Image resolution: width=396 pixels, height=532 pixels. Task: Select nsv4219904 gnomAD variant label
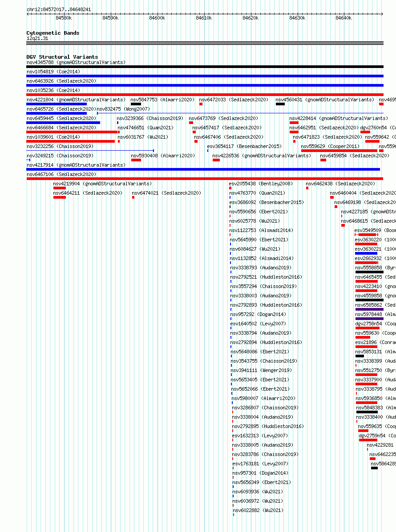pyautogui.click(x=103, y=184)
